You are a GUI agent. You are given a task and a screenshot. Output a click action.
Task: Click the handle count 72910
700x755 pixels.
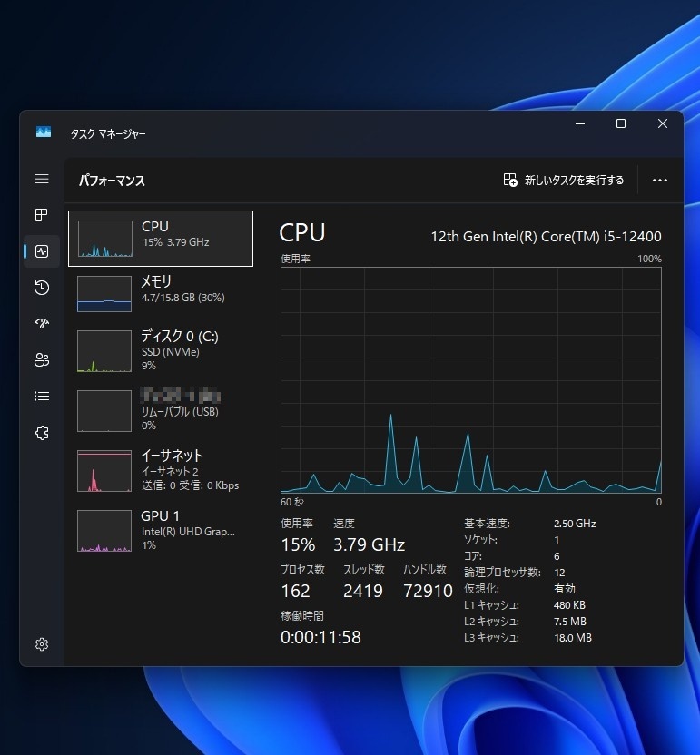(428, 591)
